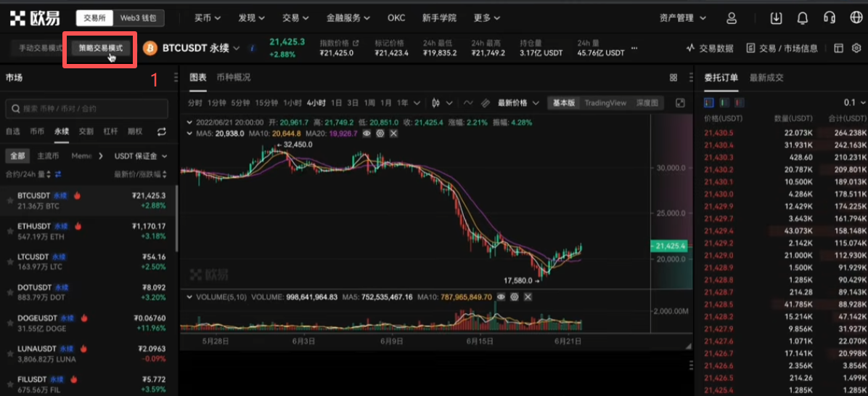
Task: Open the 发现 dropdown menu
Action: tap(251, 17)
